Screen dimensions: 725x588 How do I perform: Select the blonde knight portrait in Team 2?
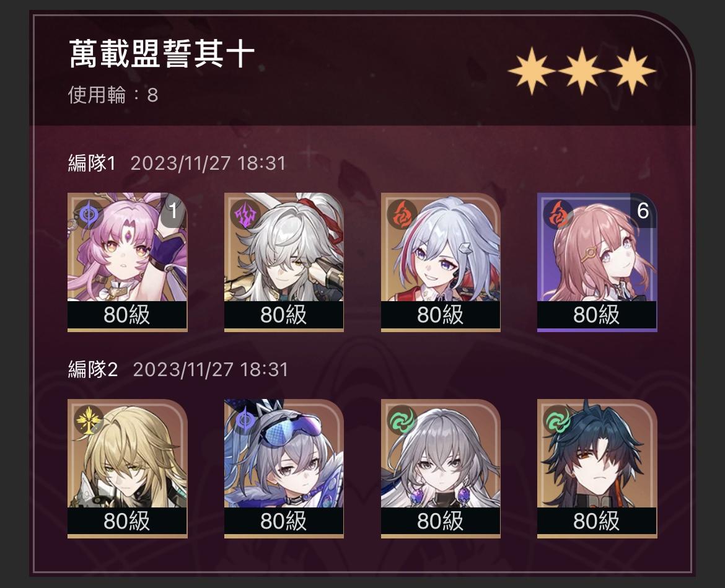click(127, 468)
